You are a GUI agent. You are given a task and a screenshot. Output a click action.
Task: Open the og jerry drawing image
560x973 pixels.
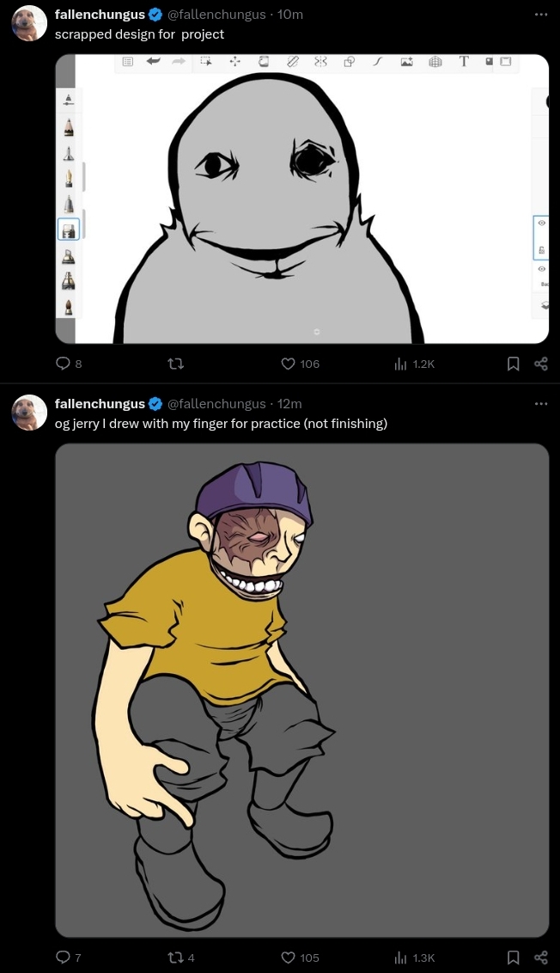pyautogui.click(x=301, y=690)
